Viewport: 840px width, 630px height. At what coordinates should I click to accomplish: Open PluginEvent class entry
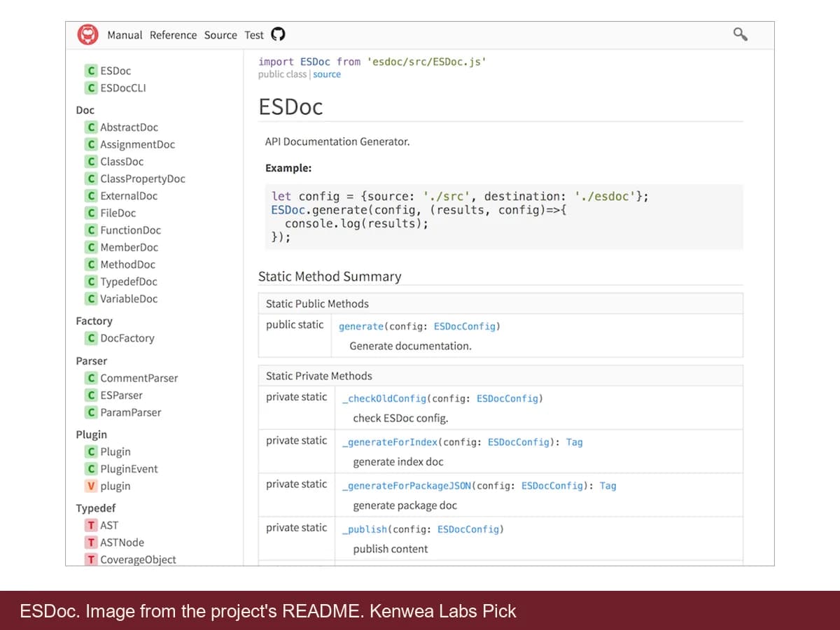point(129,469)
